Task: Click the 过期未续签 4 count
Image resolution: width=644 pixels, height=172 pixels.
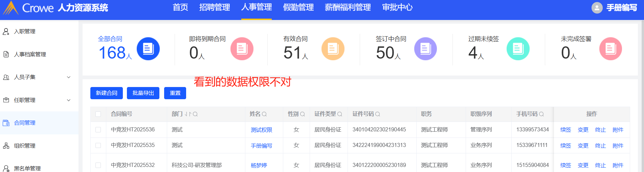Action: [x=473, y=53]
